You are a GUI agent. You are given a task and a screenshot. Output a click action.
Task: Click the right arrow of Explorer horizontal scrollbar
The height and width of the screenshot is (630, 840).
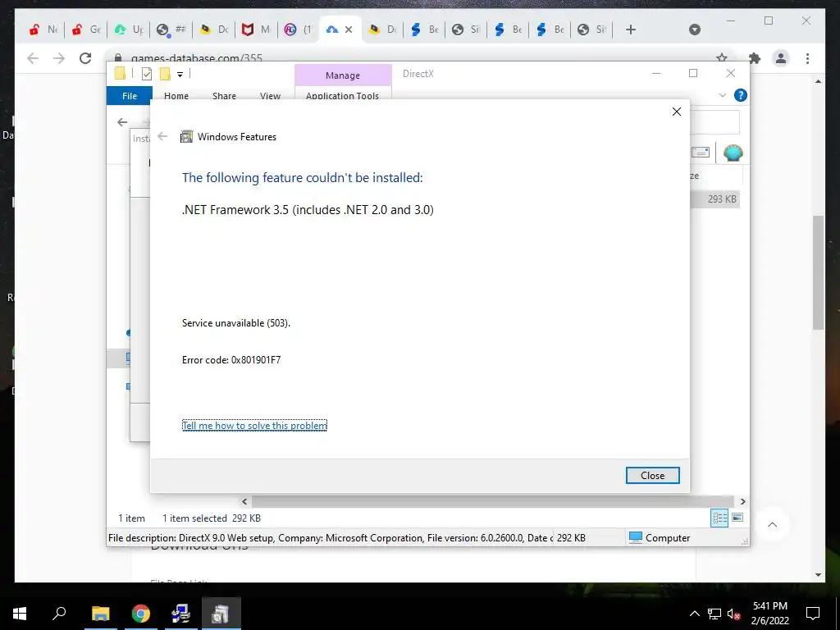(x=742, y=501)
